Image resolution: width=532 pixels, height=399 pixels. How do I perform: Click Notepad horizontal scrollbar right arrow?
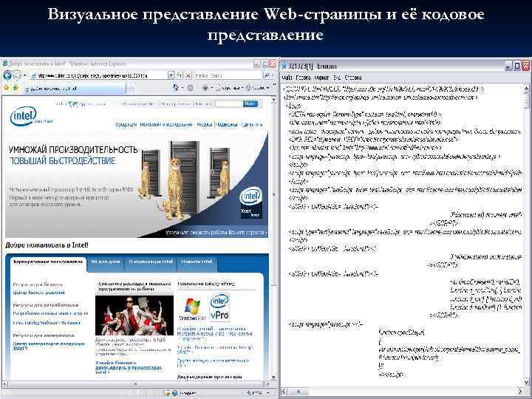(x=519, y=391)
